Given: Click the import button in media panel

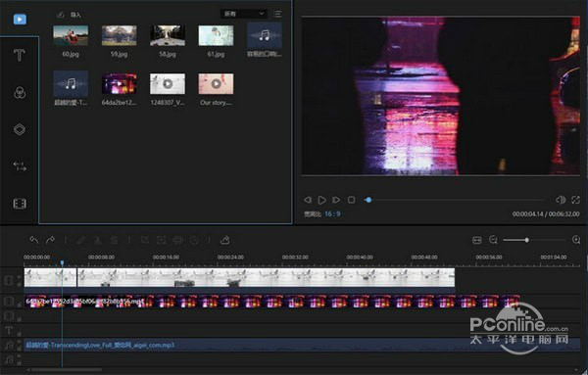Looking at the screenshot, I should click(x=70, y=15).
